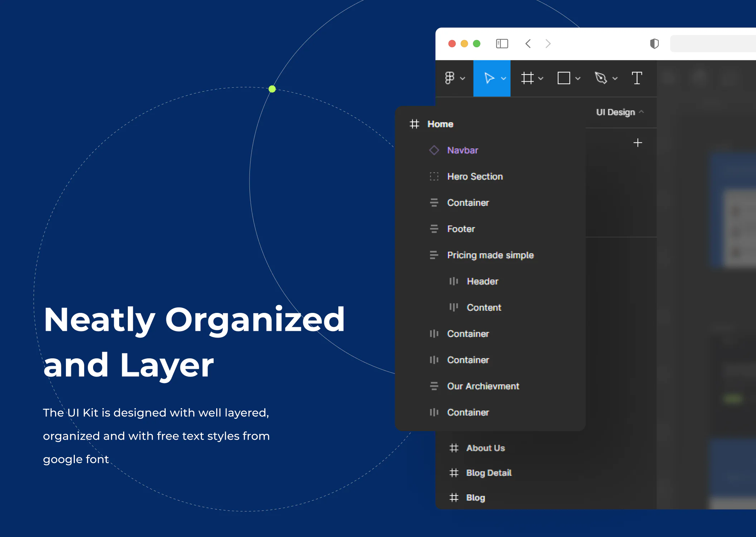
Task: Click the Footer auto-layout icon
Action: [x=434, y=229]
